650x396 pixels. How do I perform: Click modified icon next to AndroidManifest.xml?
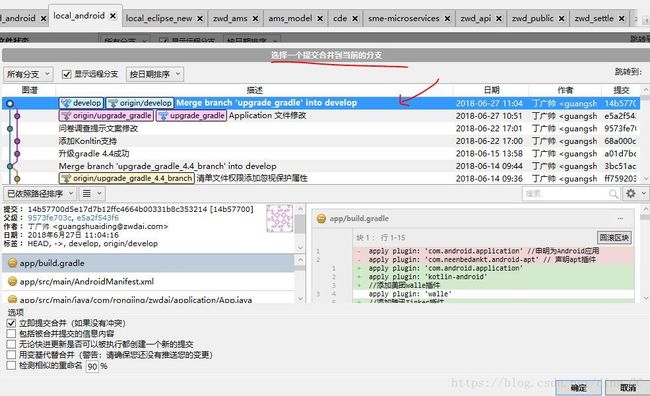point(12,282)
